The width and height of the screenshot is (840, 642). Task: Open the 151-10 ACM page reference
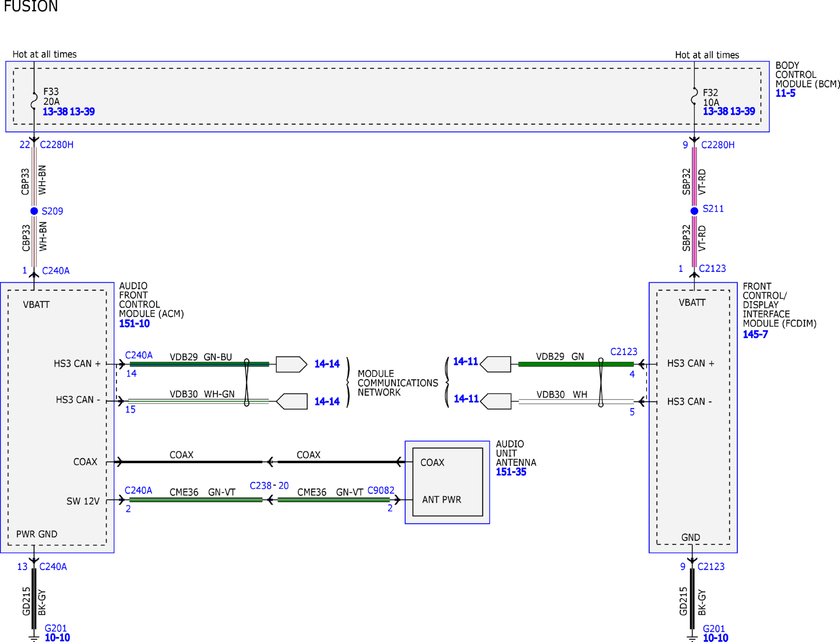(x=134, y=324)
